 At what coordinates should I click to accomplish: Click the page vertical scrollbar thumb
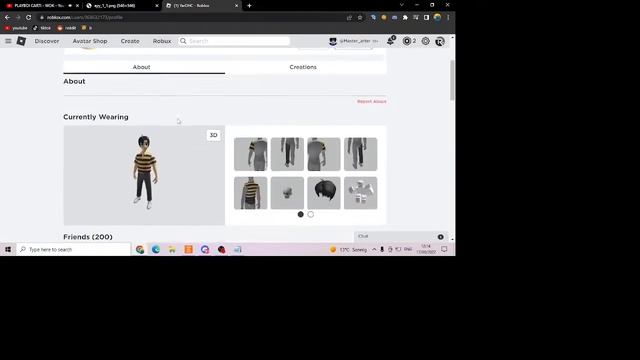(x=452, y=80)
